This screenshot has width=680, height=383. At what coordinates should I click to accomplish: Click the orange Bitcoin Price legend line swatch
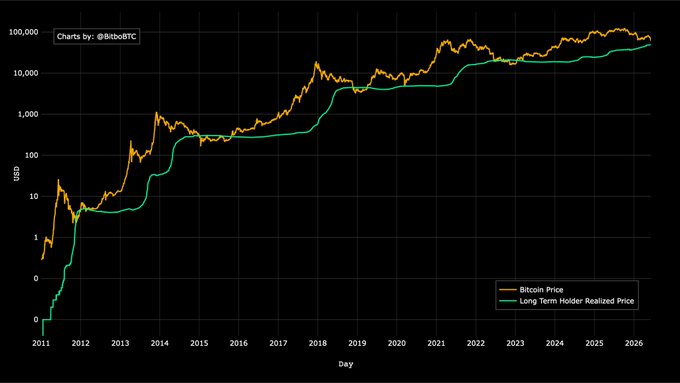pyautogui.click(x=508, y=290)
